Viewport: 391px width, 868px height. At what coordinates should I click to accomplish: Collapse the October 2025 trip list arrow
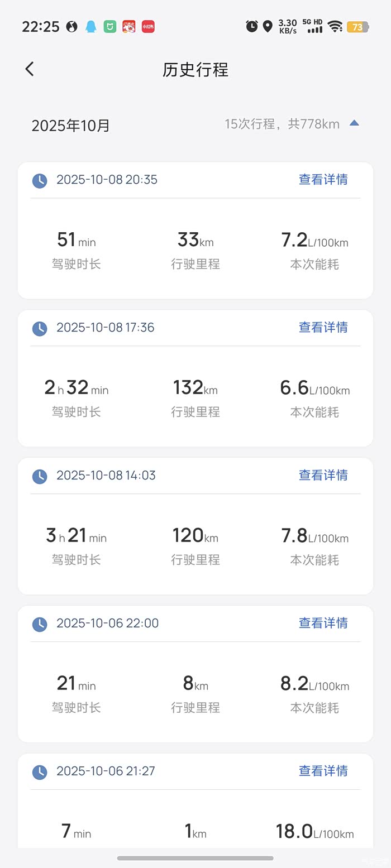pos(354,123)
